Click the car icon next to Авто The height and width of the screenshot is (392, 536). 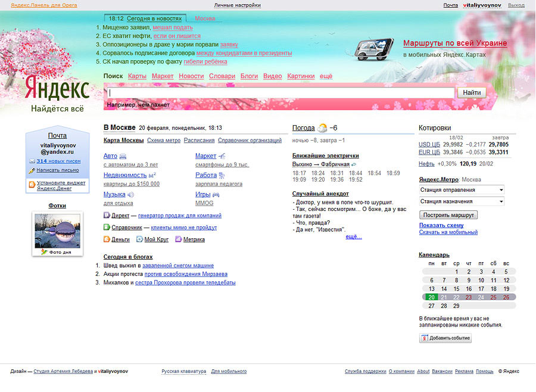click(x=123, y=156)
